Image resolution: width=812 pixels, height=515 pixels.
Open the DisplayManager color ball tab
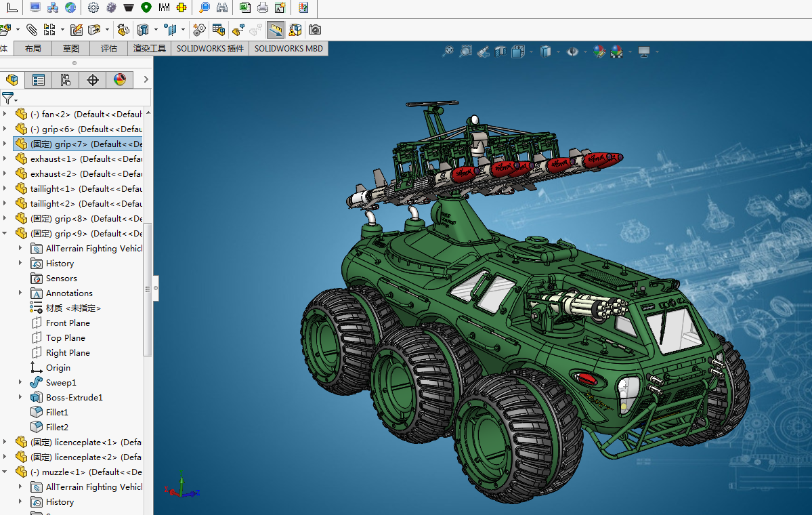click(x=120, y=80)
